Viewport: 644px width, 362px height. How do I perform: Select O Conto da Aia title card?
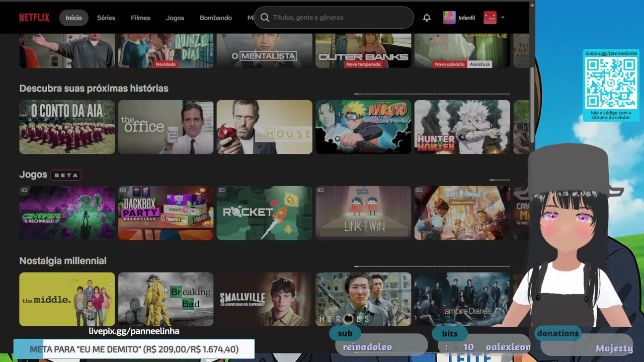pos(67,127)
